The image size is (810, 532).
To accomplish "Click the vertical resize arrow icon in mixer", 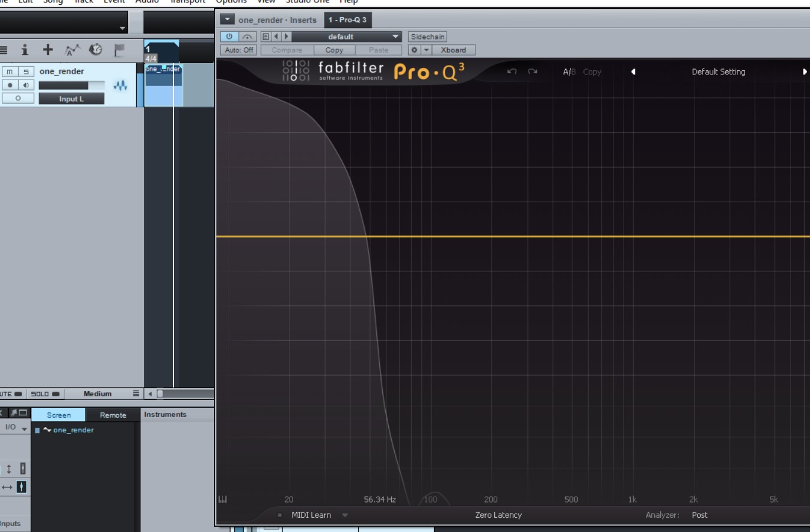I will pos(9,469).
